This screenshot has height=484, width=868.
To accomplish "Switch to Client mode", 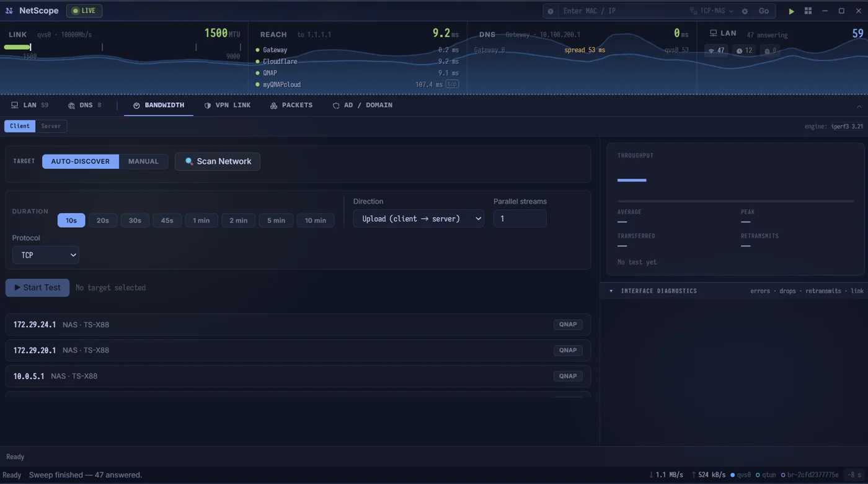I will (x=20, y=126).
